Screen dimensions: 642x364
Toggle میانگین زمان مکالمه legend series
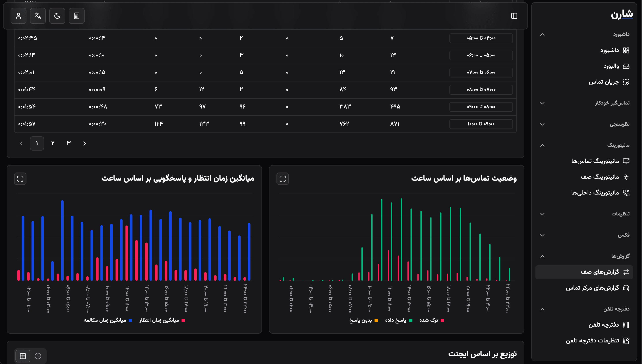[x=108, y=320]
